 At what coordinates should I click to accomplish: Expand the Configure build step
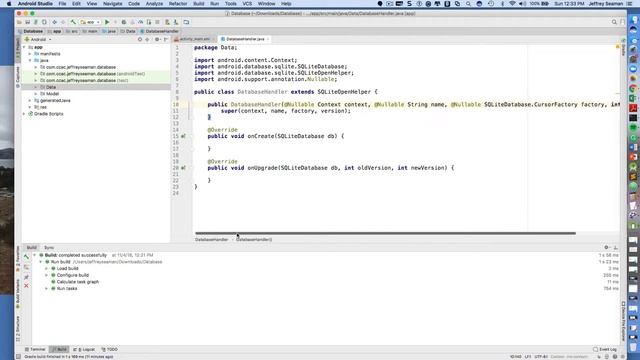47,275
